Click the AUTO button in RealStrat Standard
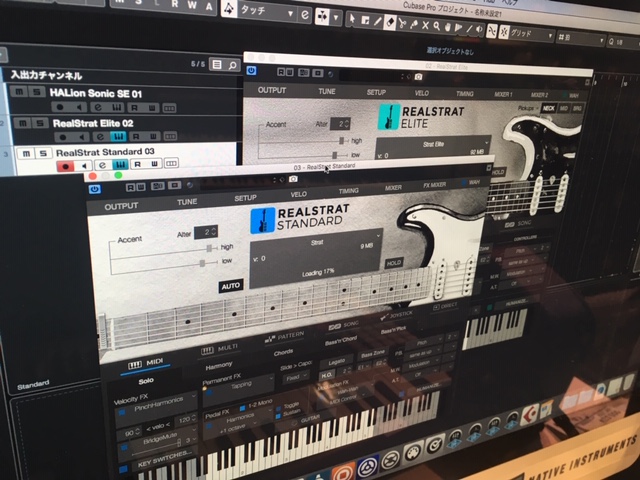The height and width of the screenshot is (480, 640). point(231,286)
